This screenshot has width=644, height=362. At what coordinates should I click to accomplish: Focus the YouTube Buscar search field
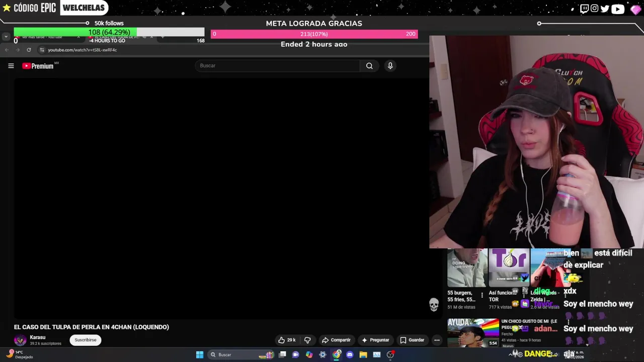277,66
